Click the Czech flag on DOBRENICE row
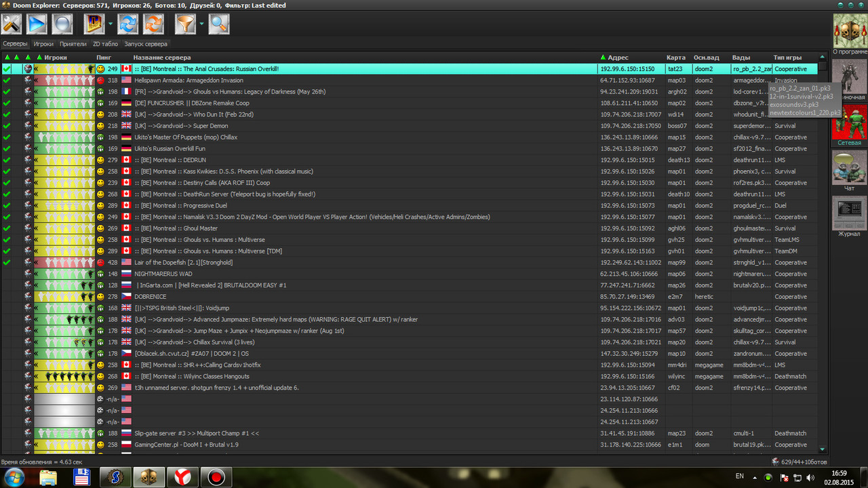This screenshot has height=488, width=868. point(125,297)
